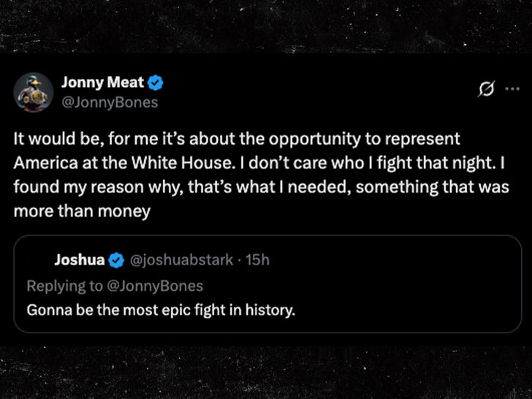The height and width of the screenshot is (399, 532).
Task: Click the verified badge beside Jonny Meat
Action: tap(155, 83)
